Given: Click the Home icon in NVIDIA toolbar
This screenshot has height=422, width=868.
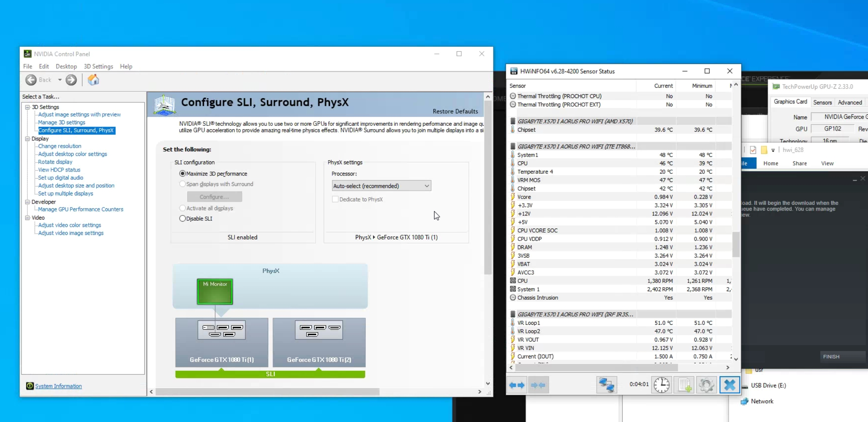Looking at the screenshot, I should [x=93, y=80].
